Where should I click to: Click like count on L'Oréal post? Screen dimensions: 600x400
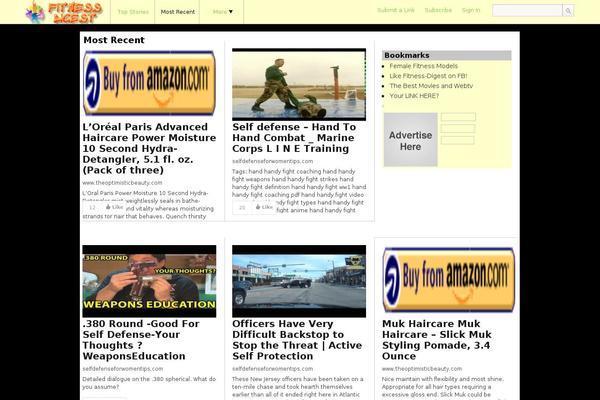(92, 207)
